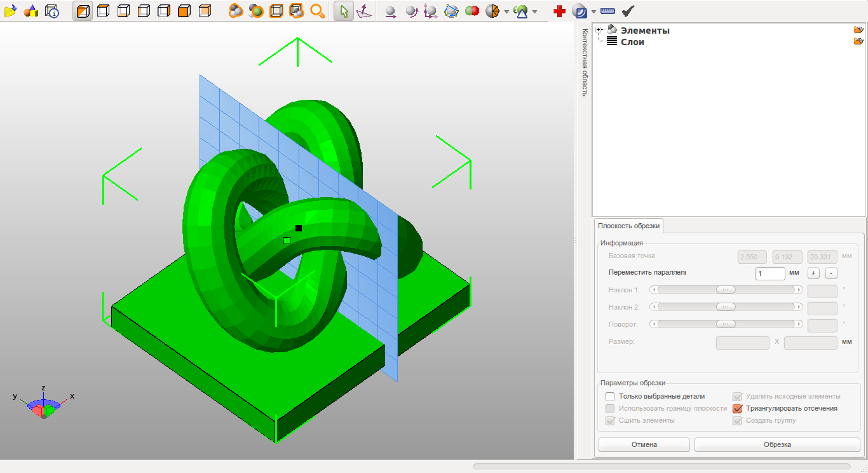Image resolution: width=868 pixels, height=473 pixels.
Task: Open the blue ruler measuring tool
Action: (x=607, y=11)
